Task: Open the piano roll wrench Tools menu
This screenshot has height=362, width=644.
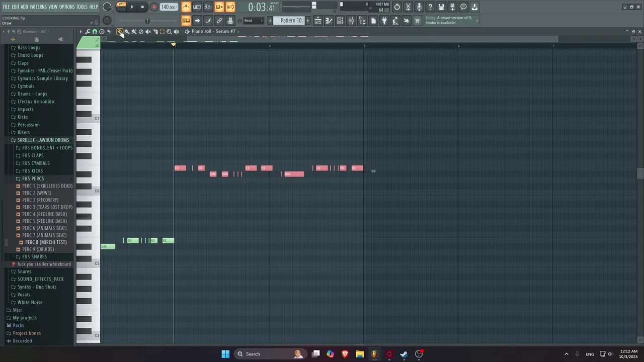Action: pos(88,31)
